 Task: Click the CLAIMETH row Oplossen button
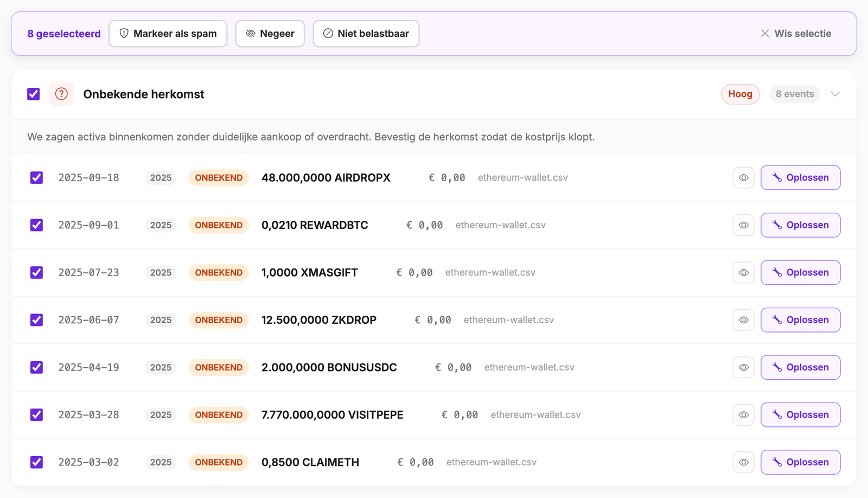click(x=801, y=462)
